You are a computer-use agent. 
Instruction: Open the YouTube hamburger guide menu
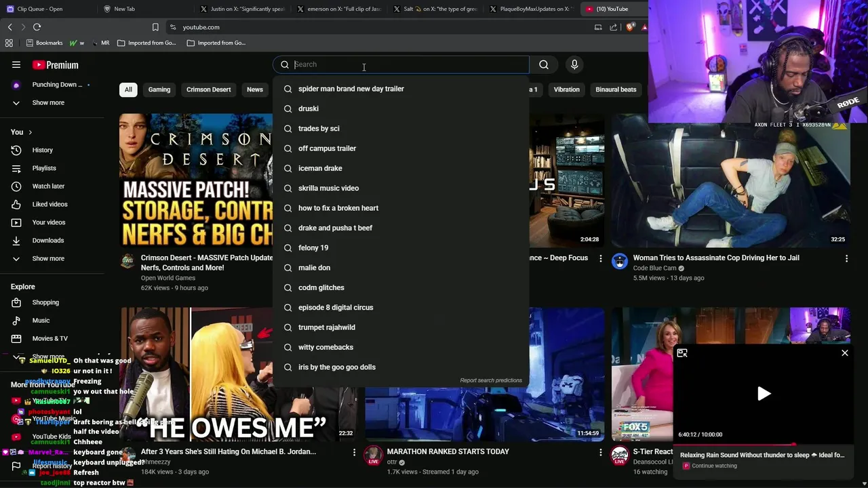(x=16, y=65)
